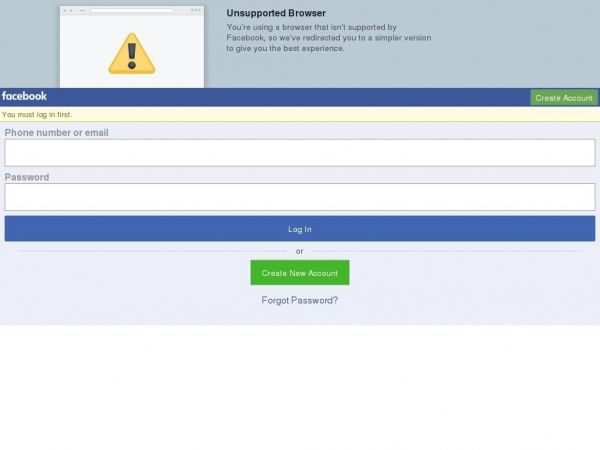Click the 'Phone number or email' label
The height and width of the screenshot is (450, 600).
pyautogui.click(x=56, y=133)
